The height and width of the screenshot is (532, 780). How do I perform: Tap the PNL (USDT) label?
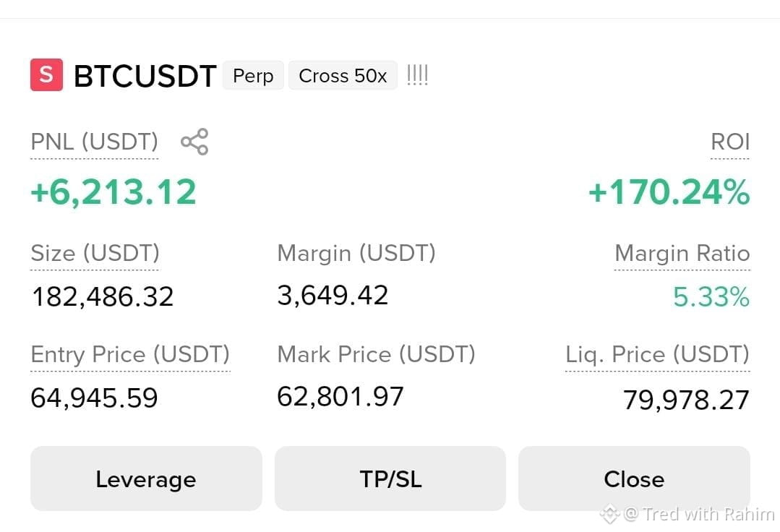tap(95, 142)
